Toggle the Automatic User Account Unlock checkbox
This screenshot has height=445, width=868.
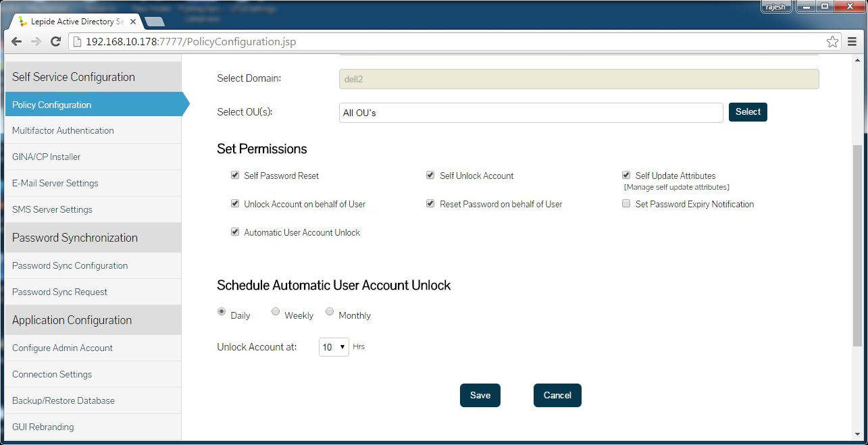pos(235,232)
